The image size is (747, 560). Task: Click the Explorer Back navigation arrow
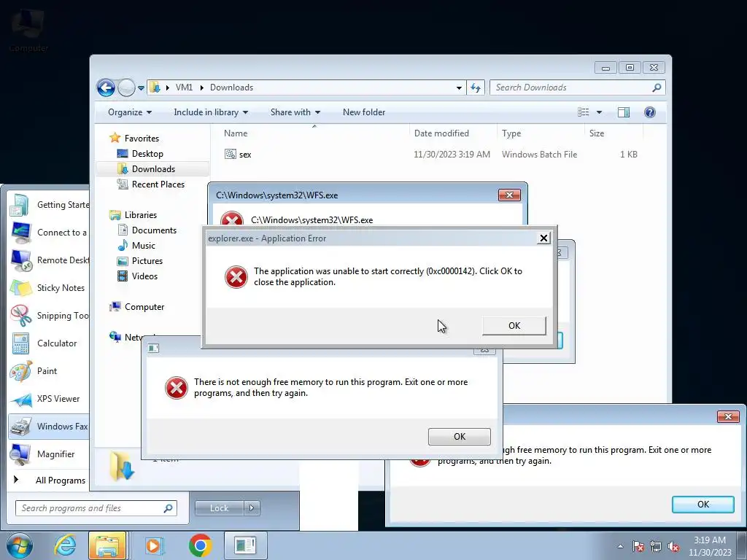coord(106,87)
